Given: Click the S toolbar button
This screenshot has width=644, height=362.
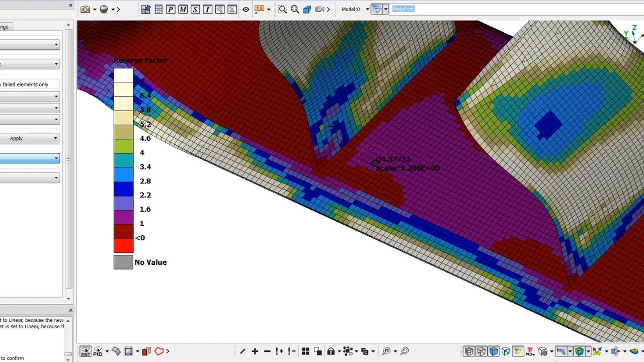Looking at the screenshot, I should click(195, 9).
